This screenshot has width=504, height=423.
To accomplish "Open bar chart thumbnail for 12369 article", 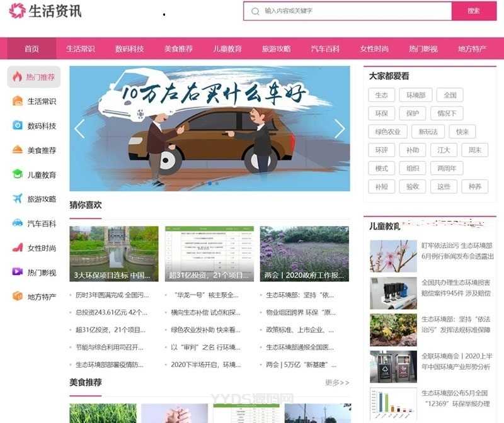I will (393, 403).
